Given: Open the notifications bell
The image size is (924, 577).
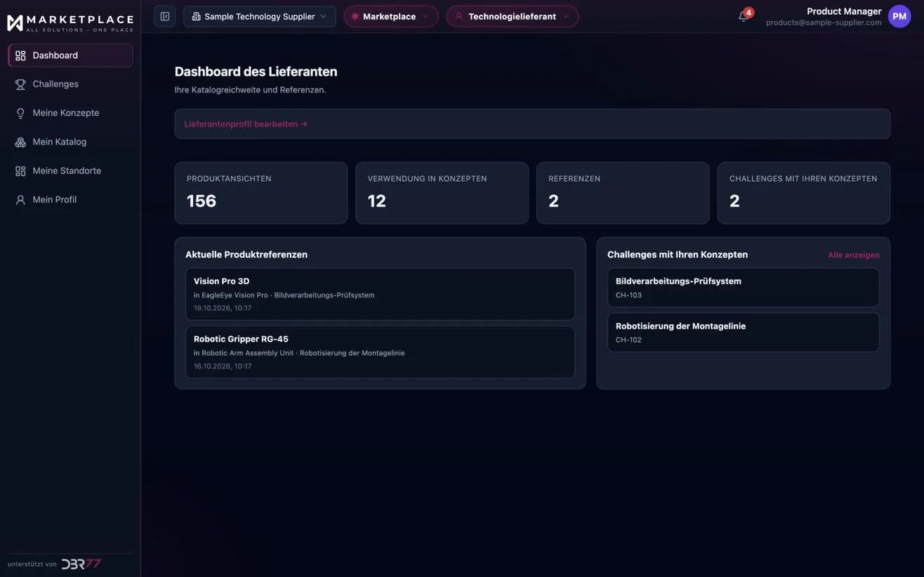Looking at the screenshot, I should point(744,16).
